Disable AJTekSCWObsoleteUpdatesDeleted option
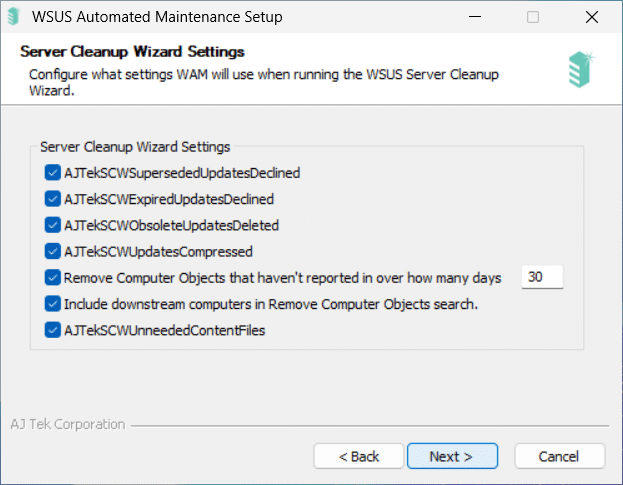Screen dimensions: 623x485 [52, 225]
